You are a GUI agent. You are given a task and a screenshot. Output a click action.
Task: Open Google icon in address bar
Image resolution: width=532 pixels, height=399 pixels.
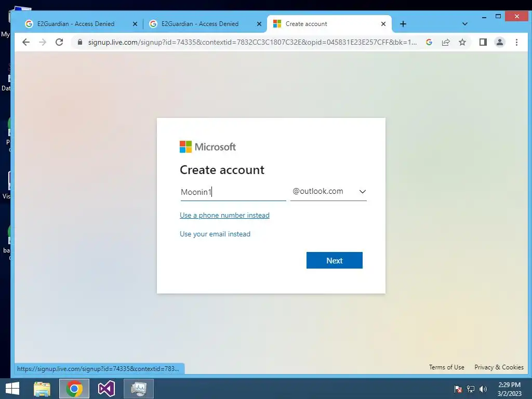429,42
